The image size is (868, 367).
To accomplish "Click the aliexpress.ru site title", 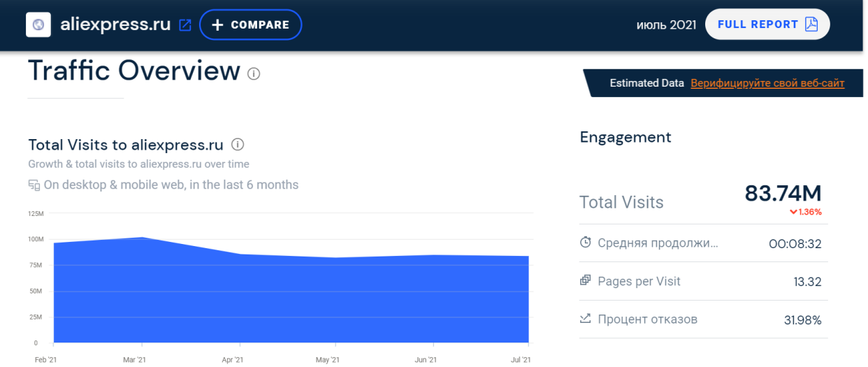I will point(115,24).
